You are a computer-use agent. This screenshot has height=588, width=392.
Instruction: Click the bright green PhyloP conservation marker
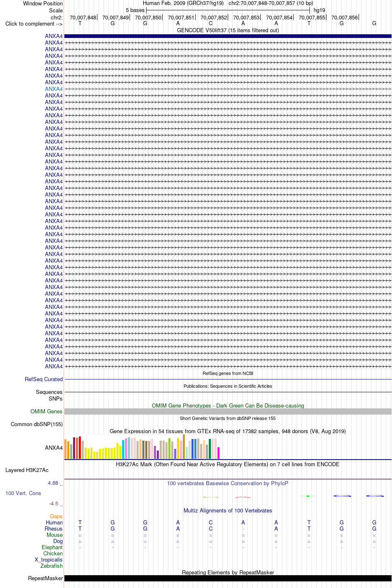click(x=308, y=496)
